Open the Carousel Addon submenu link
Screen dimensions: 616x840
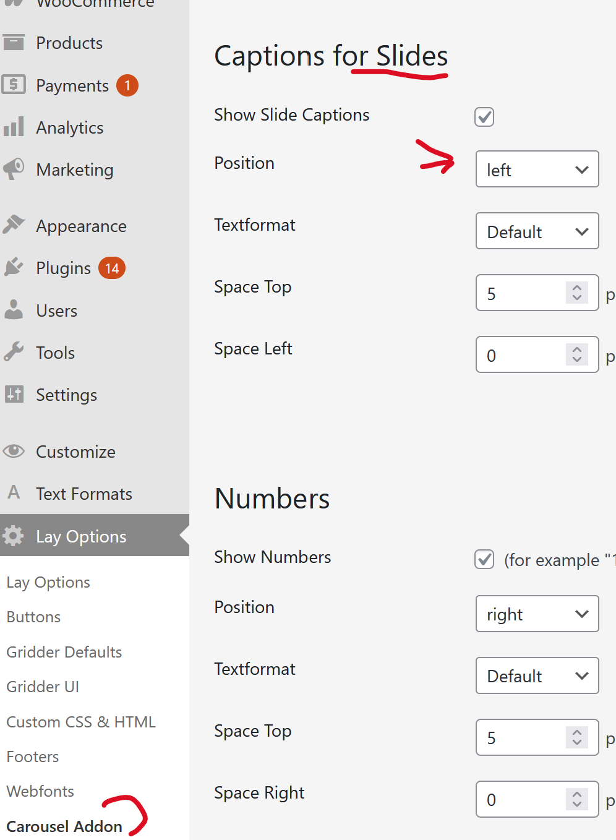coord(64,826)
